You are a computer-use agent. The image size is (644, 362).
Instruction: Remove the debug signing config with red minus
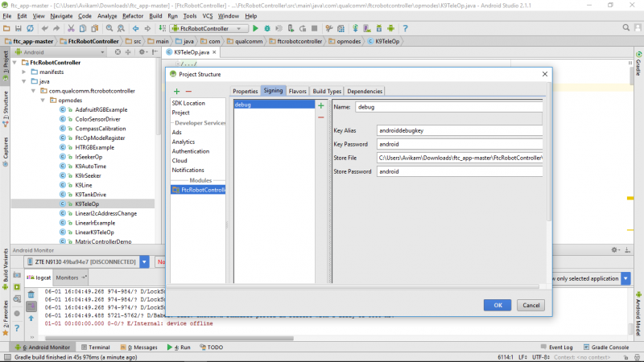[321, 117]
